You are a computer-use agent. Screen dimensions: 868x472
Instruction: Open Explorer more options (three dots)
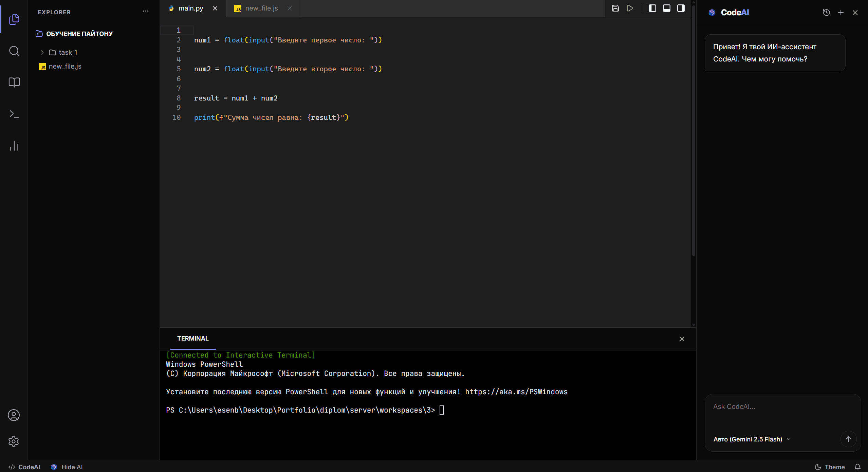[146, 11]
